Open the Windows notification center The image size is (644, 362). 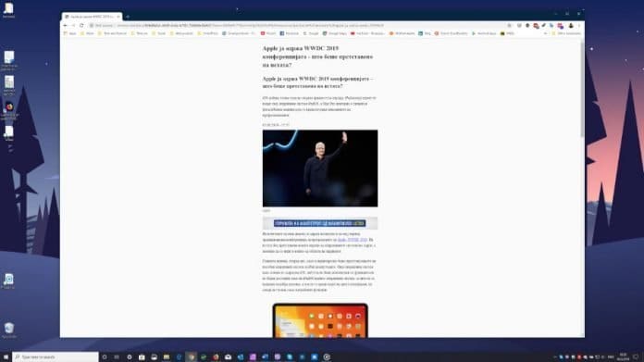(x=636, y=357)
